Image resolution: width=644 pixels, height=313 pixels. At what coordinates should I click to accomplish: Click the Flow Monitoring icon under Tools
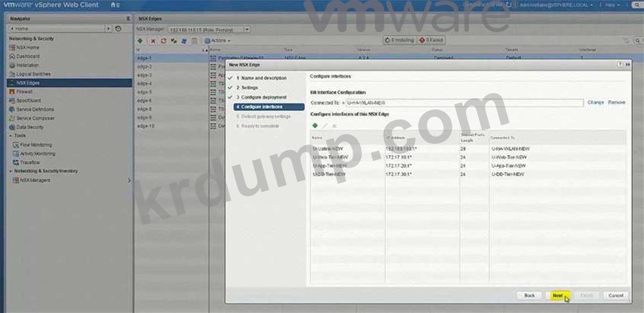click(x=16, y=145)
